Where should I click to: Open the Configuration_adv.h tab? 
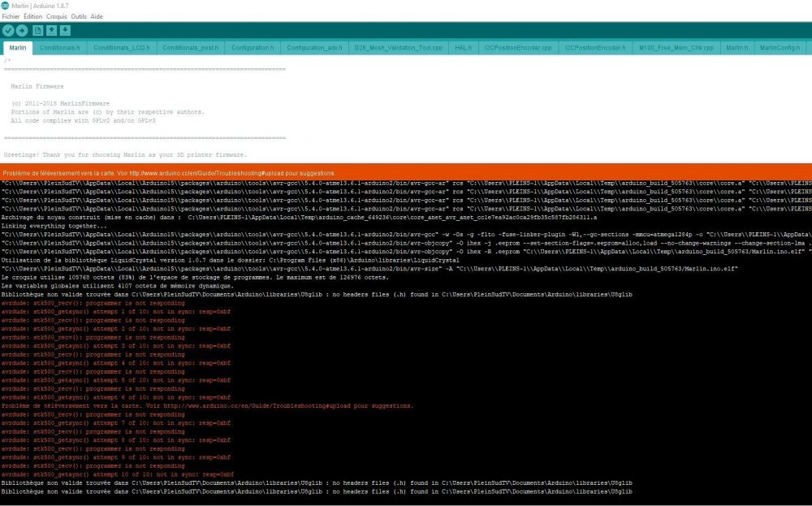[x=314, y=48]
